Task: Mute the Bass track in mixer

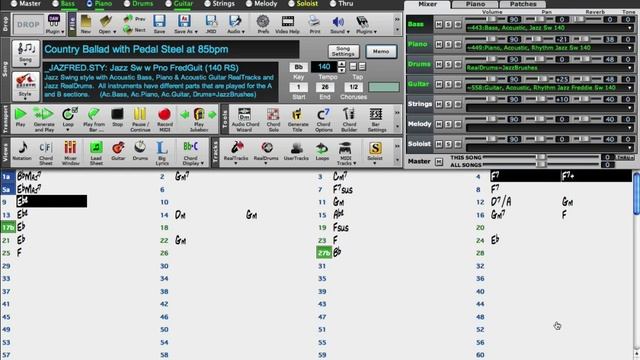Action: (x=439, y=24)
